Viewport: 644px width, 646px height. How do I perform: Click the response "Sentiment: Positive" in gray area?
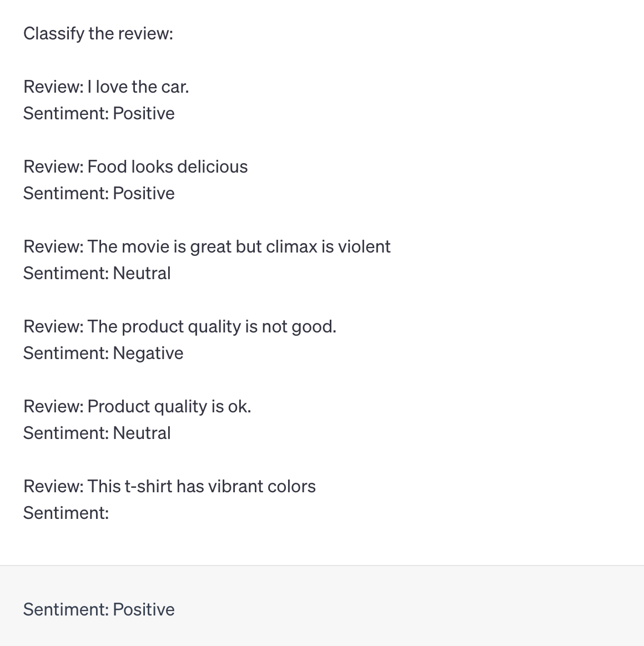coord(99,609)
